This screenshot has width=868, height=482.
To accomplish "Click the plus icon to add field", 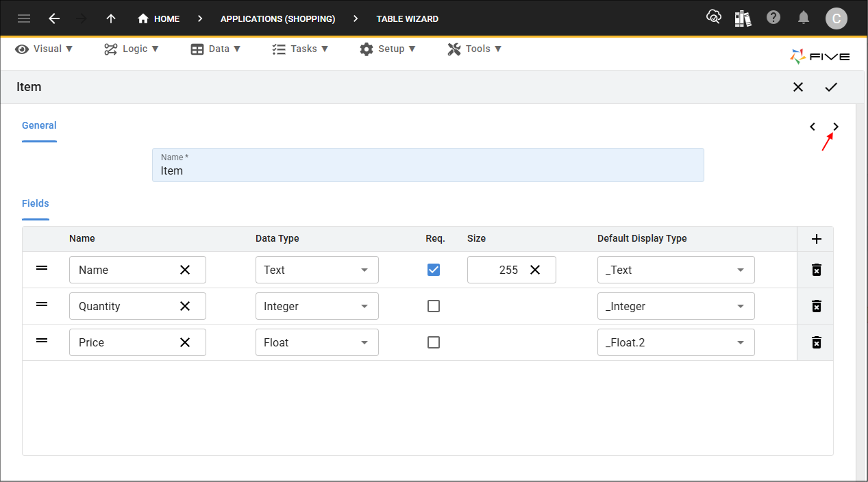I will [x=816, y=239].
